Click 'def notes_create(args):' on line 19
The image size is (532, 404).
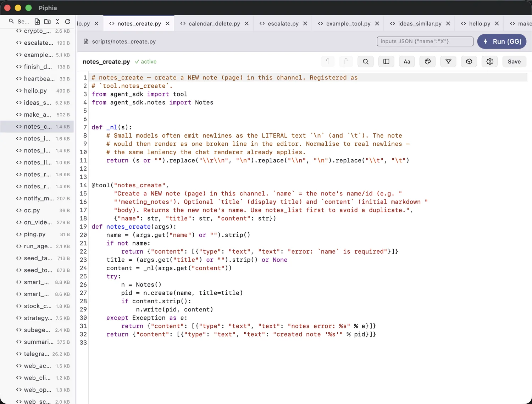(134, 227)
